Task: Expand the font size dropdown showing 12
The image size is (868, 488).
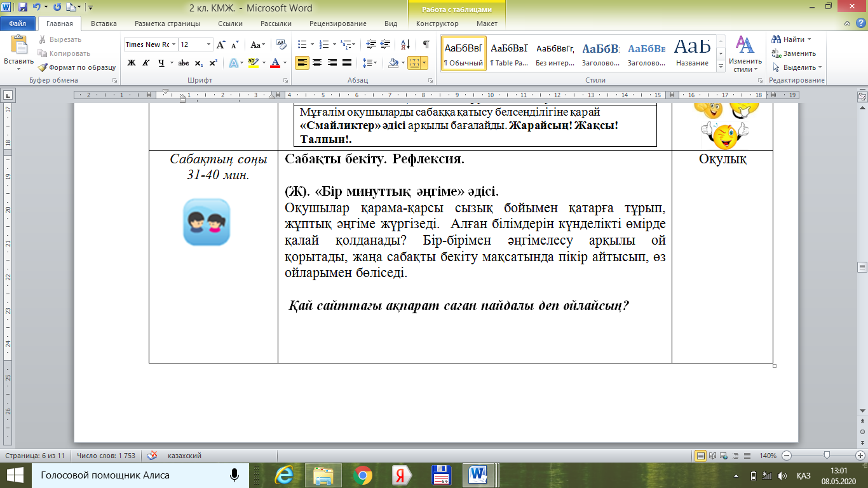Action: (x=209, y=44)
